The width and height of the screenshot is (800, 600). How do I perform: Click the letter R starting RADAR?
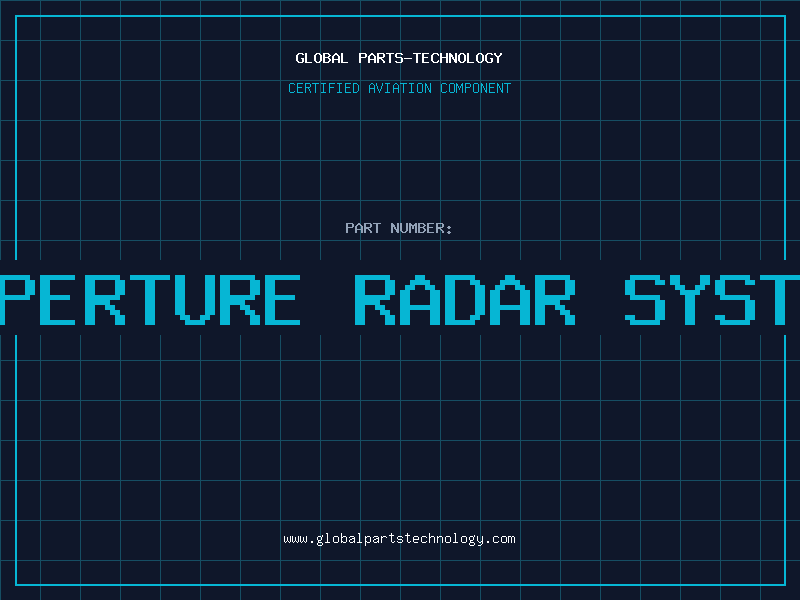(x=375, y=299)
